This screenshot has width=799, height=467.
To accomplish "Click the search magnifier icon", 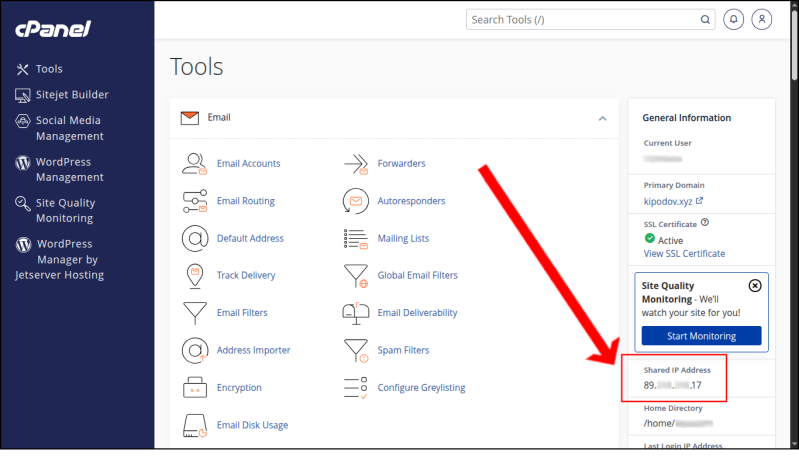I will coord(705,20).
